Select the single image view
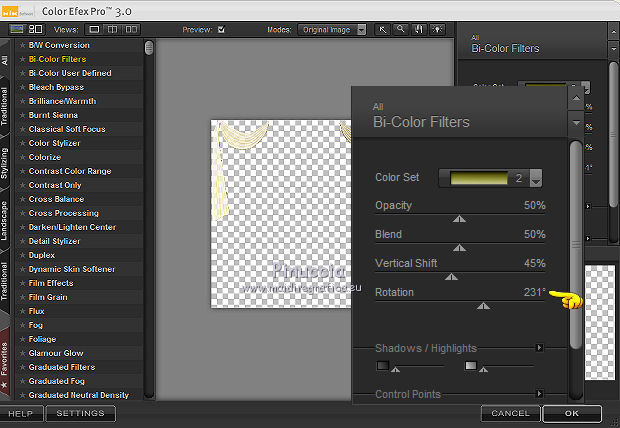Screen dimensions: 620x428 click(94, 29)
